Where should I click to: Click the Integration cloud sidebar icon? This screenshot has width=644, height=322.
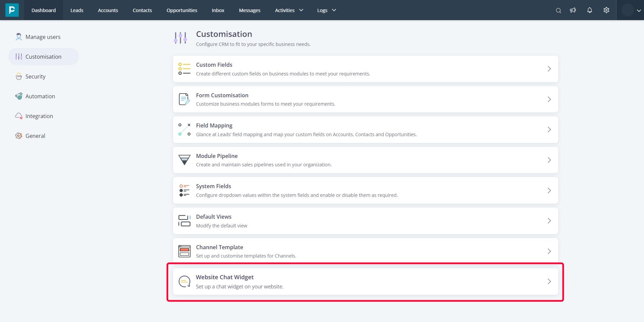[19, 116]
